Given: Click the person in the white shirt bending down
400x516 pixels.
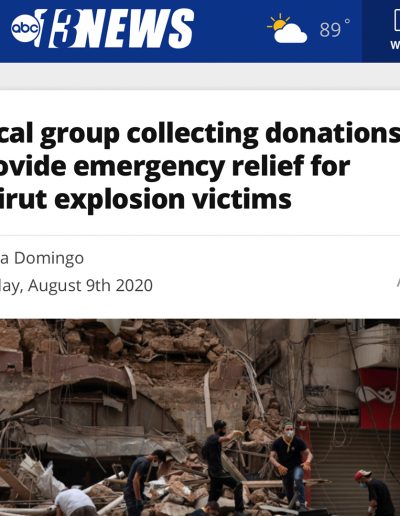Looking at the screenshot, I should 74,502.
